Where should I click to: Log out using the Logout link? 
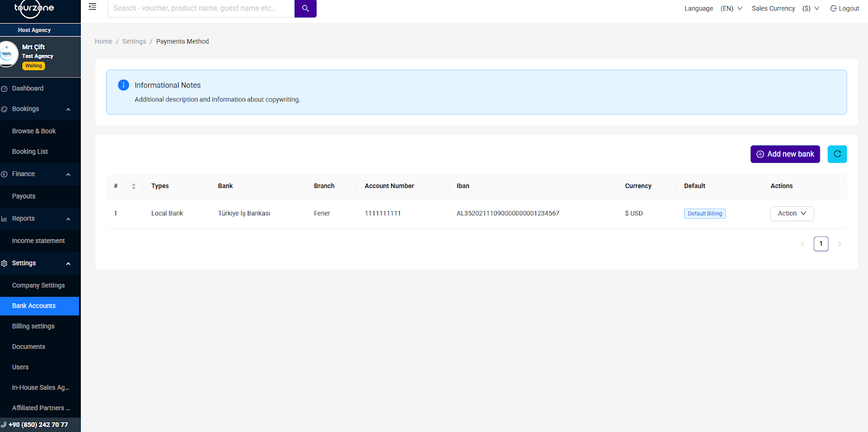pyautogui.click(x=845, y=9)
